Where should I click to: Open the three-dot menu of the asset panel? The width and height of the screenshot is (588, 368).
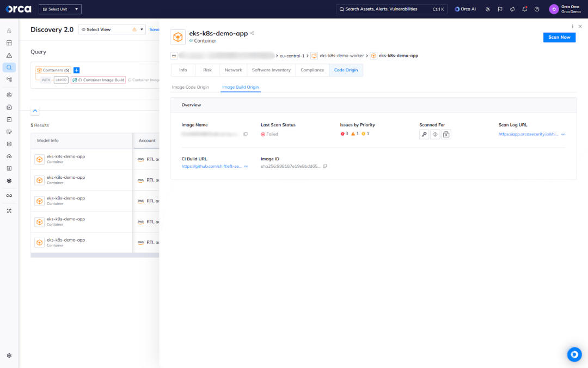(572, 26)
